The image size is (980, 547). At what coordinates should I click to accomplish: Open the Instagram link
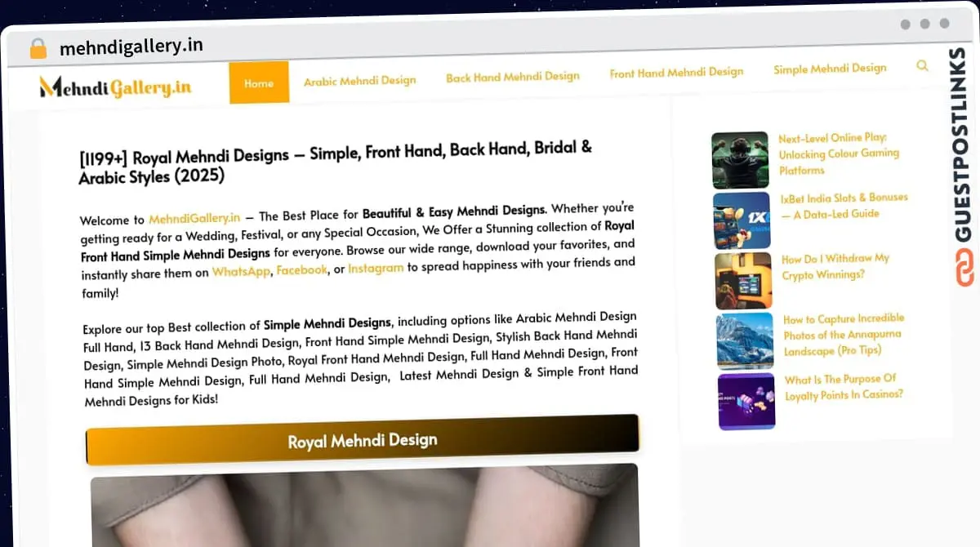375,268
